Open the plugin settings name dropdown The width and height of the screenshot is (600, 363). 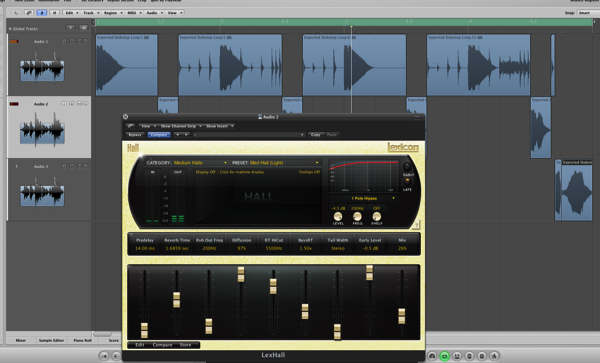249,135
